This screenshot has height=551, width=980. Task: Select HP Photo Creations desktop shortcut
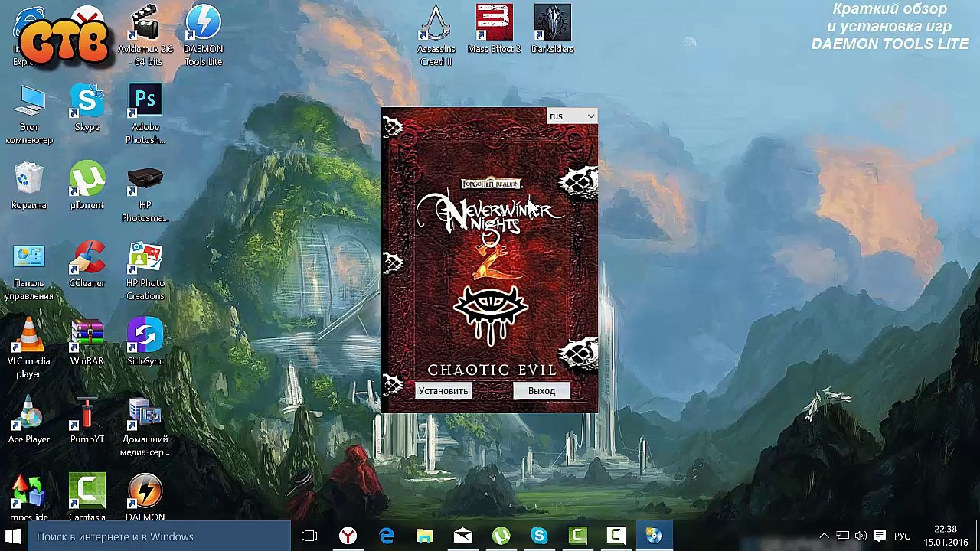click(x=145, y=270)
